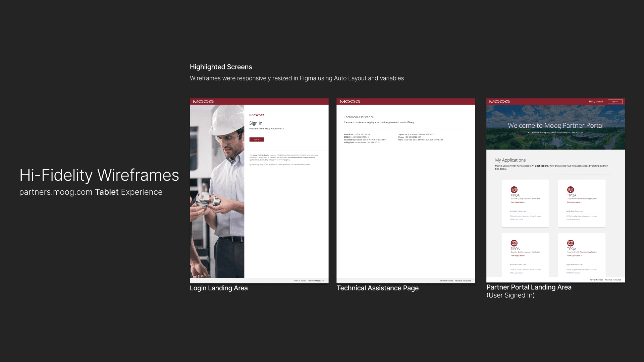This screenshot has height=362, width=644.
Task: Click MOOG logo in Technical Assistance header
Action: 350,102
